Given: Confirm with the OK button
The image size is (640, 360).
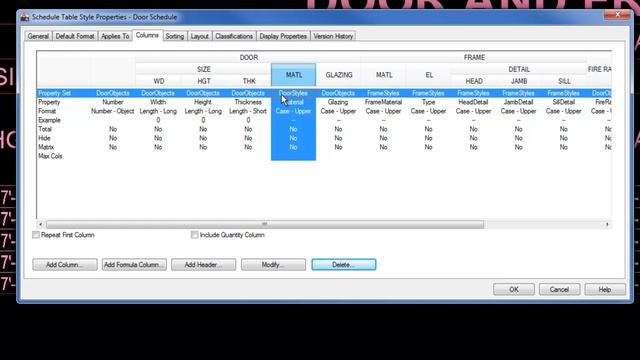Looking at the screenshot, I should point(513,289).
